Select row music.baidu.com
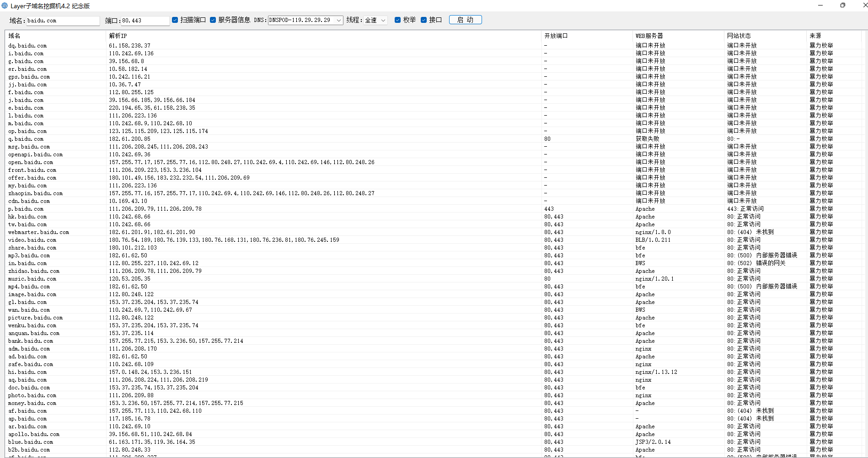Viewport: 868px width, 458px height. [434, 279]
